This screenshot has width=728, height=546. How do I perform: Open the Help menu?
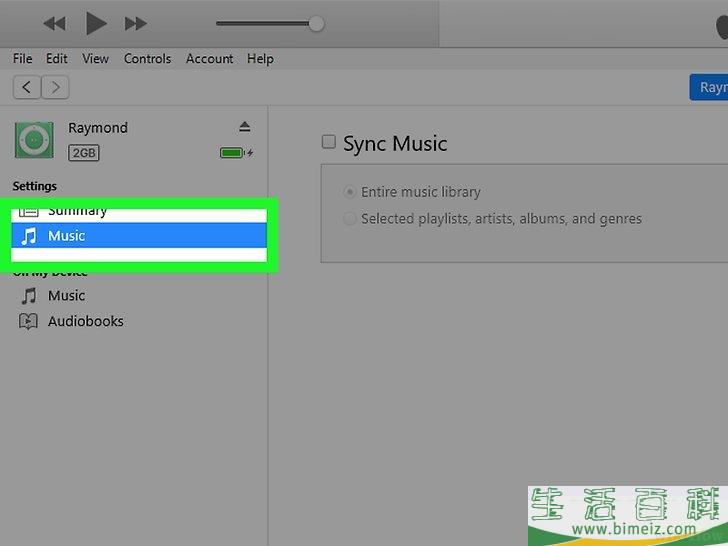tap(260, 59)
